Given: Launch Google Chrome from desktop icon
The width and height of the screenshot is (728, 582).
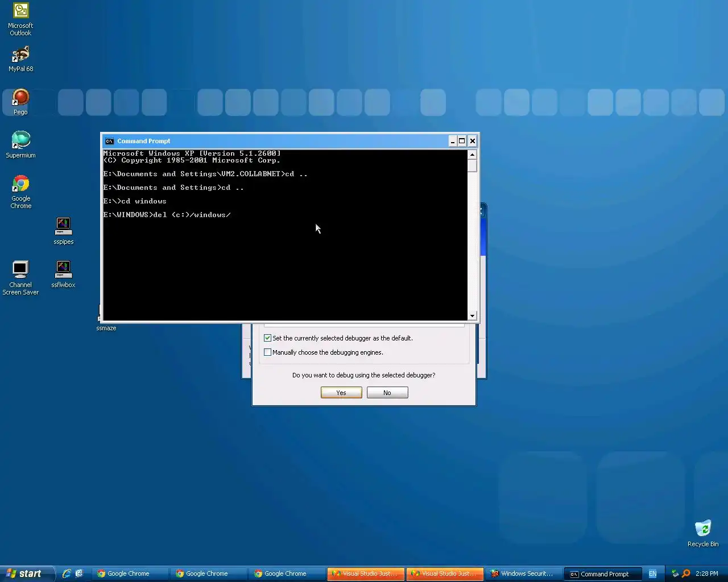Looking at the screenshot, I should click(x=20, y=192).
